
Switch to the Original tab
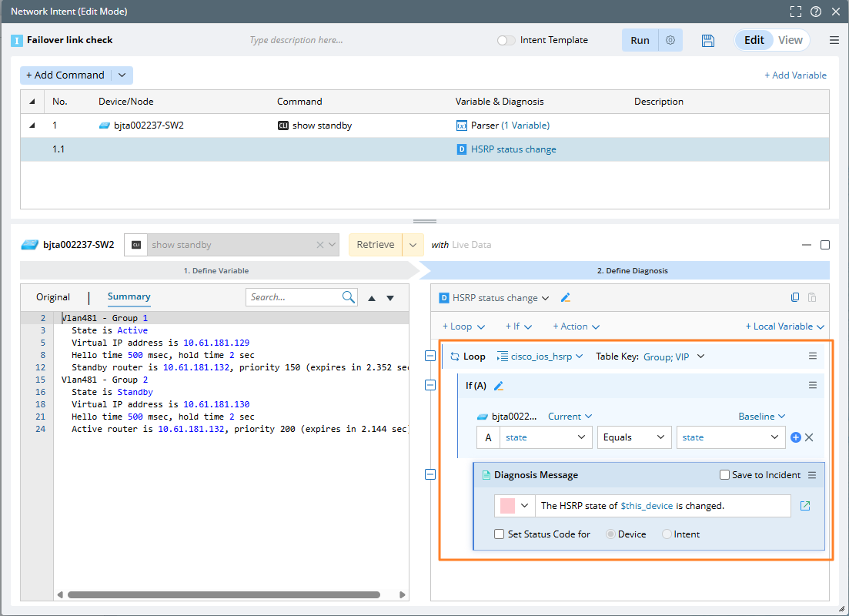click(53, 297)
